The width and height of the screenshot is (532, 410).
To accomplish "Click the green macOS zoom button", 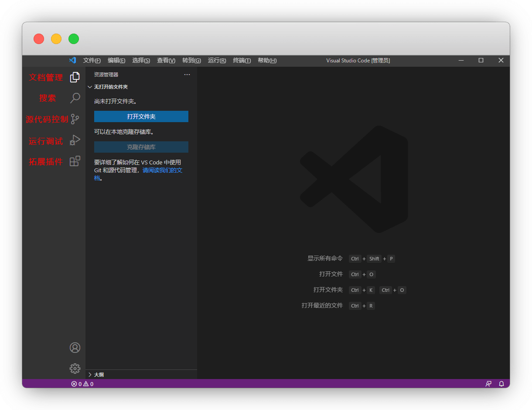I will (74, 39).
